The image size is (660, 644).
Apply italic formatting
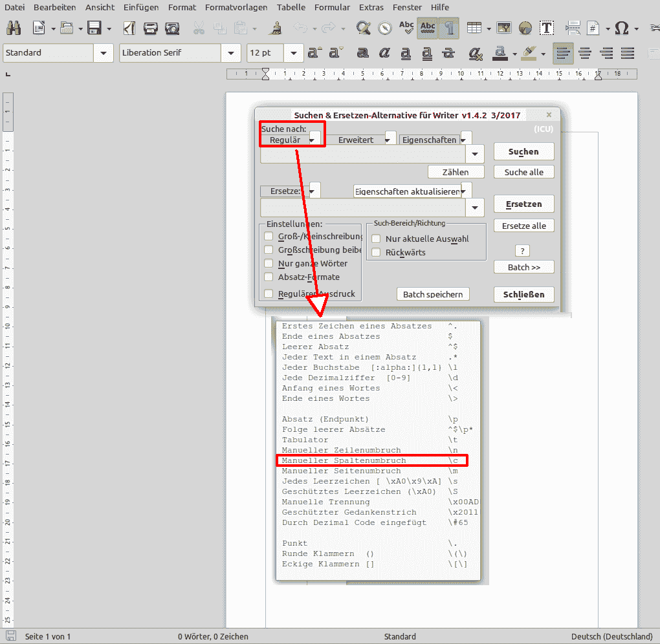pyautogui.click(x=384, y=53)
